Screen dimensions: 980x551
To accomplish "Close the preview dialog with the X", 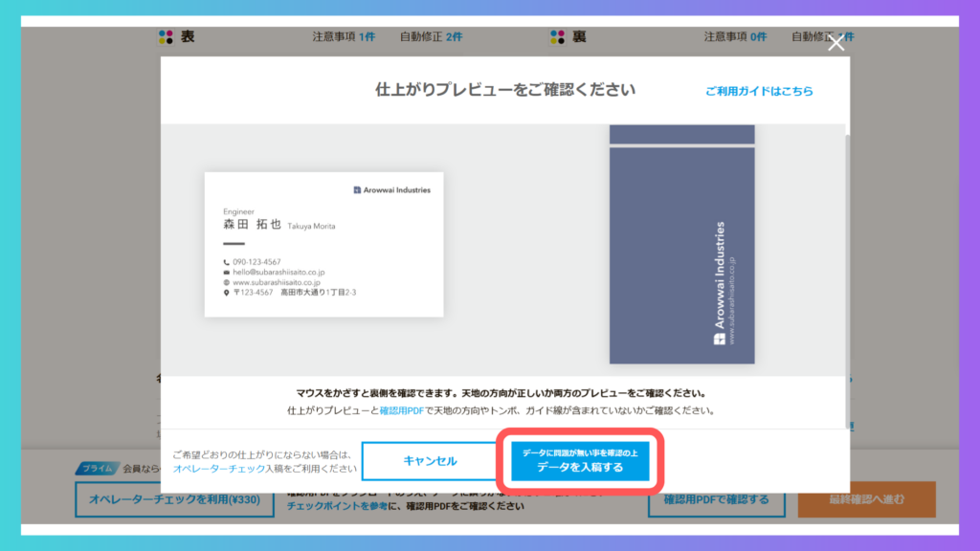I will (835, 44).
